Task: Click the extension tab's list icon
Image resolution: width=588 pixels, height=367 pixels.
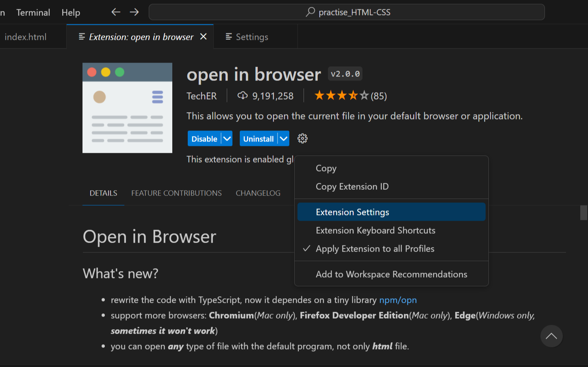Action: click(x=82, y=37)
